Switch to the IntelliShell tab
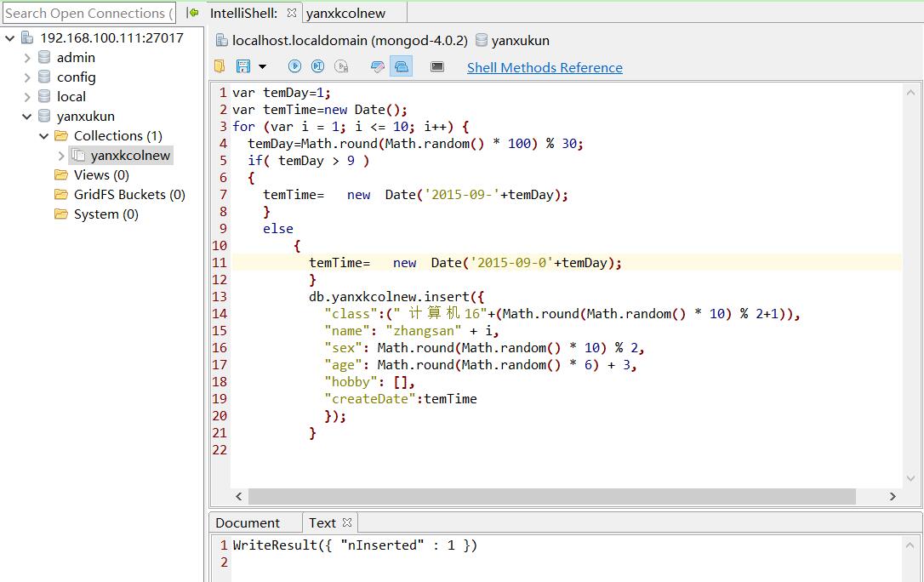924x582 pixels. click(x=244, y=13)
